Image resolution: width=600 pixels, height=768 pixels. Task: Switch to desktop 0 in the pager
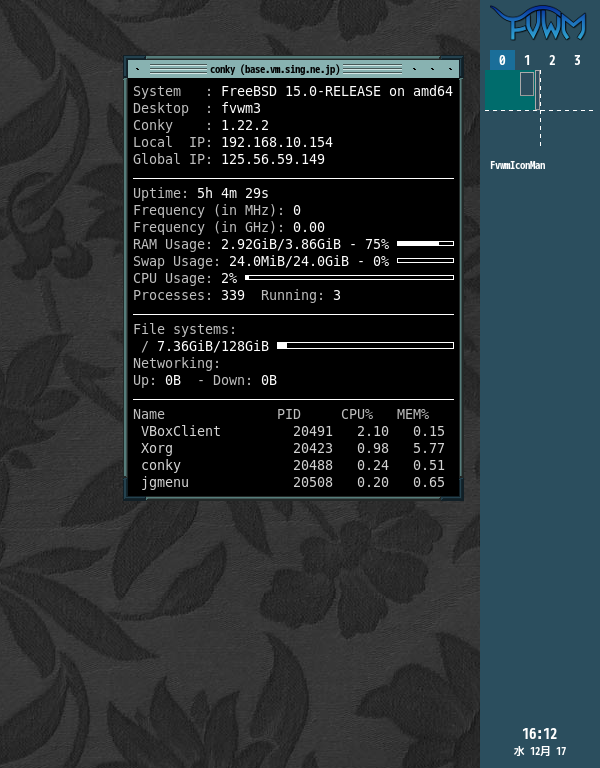coord(502,60)
